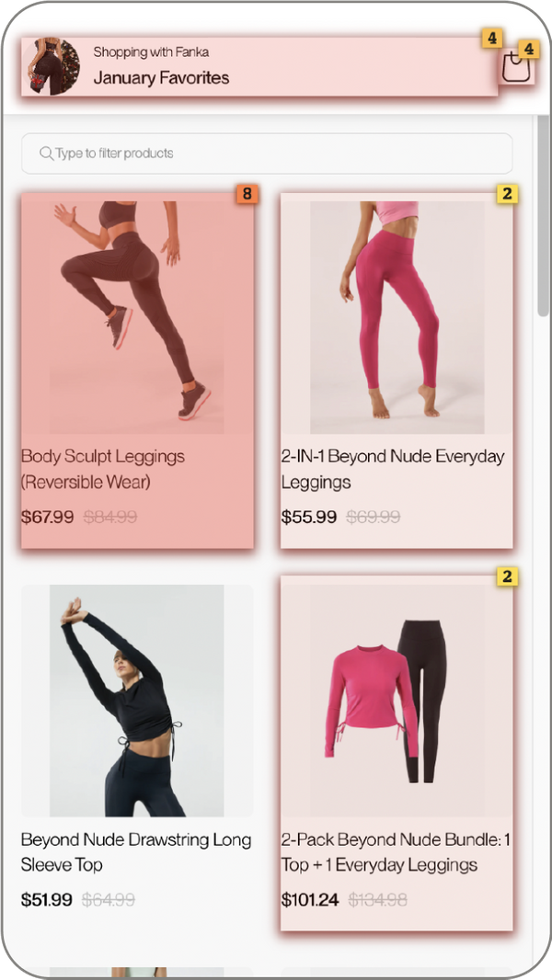Open Drawstring Long Sleeve Top photo

pyautogui.click(x=137, y=701)
